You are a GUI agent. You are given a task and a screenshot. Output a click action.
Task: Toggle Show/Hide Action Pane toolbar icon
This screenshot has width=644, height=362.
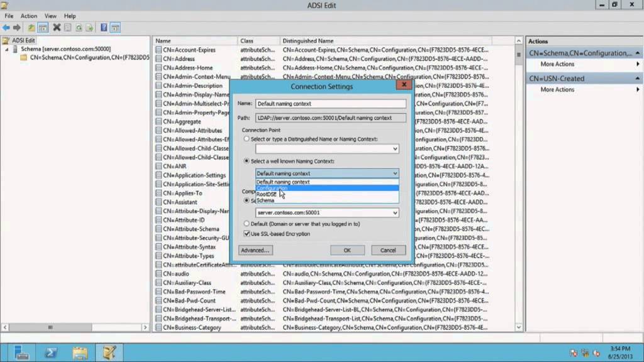[x=116, y=28]
